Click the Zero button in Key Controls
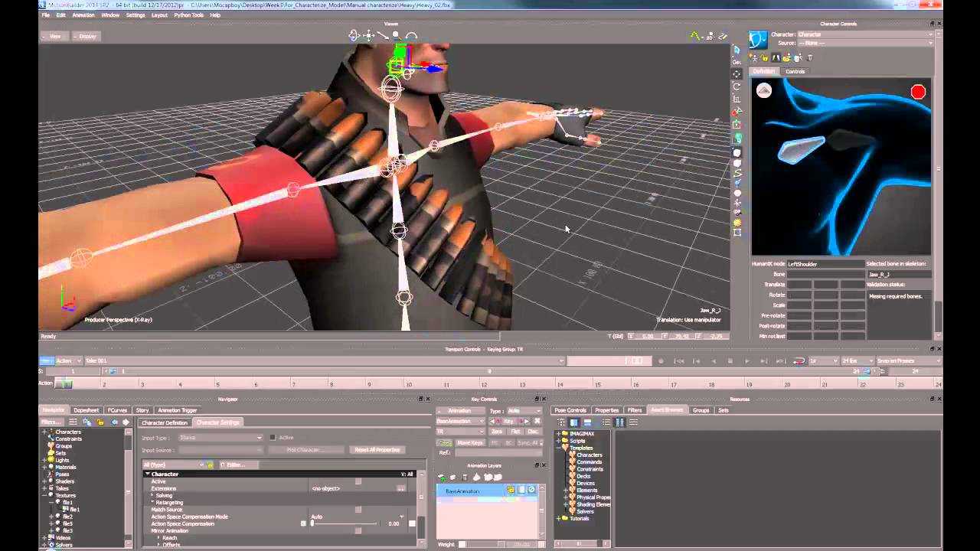This screenshot has height=551, width=980. click(x=497, y=432)
